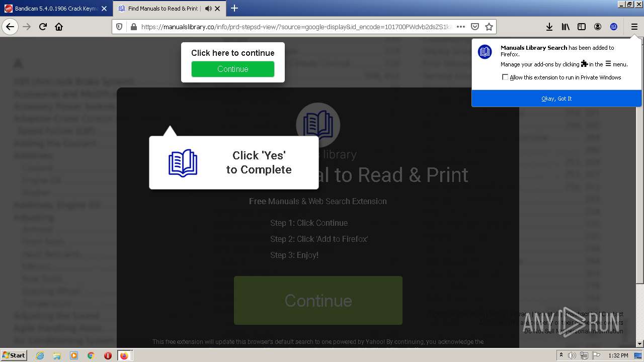Launch Internet Explorer from the taskbar
Screen dimensions: 644x362
click(x=40, y=355)
